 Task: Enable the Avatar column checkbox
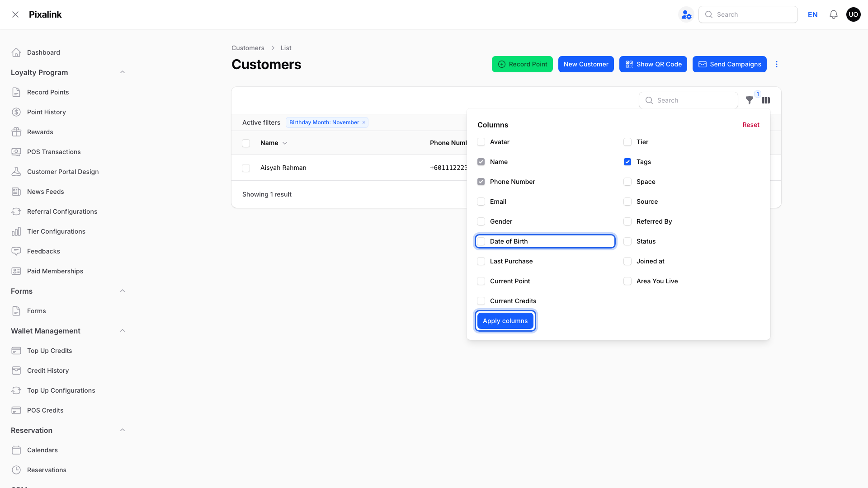pyautogui.click(x=481, y=142)
